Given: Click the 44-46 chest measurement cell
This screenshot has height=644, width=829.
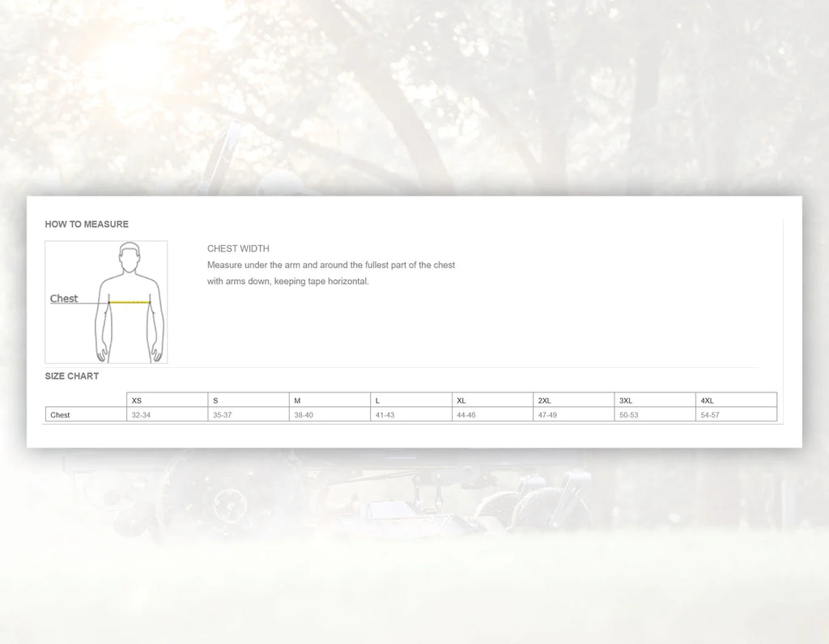Looking at the screenshot, I should pos(466,415).
